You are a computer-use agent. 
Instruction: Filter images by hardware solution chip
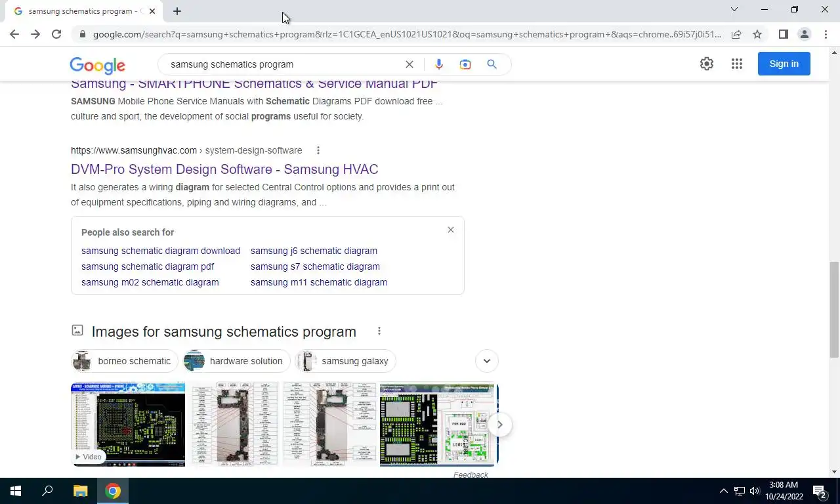[x=236, y=361]
